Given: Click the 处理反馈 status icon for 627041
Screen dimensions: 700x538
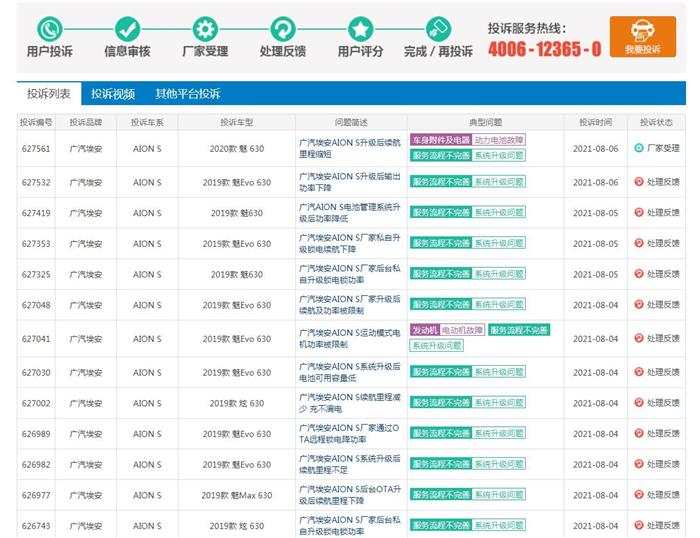Looking at the screenshot, I should [x=639, y=338].
